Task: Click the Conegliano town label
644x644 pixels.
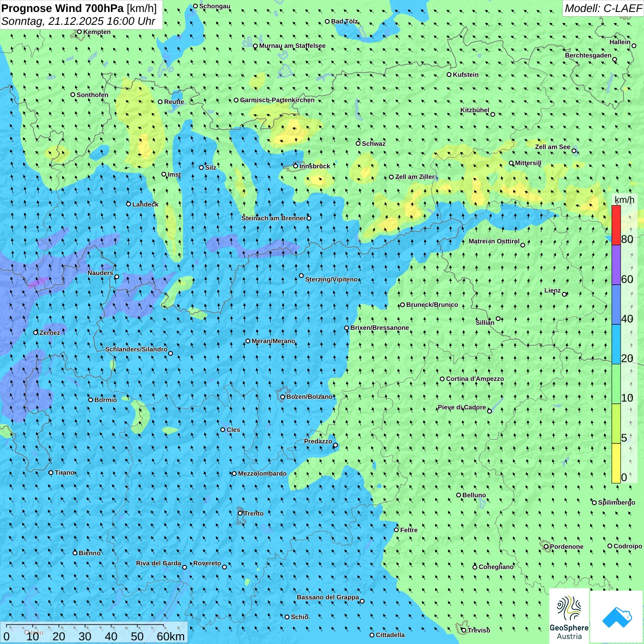Action: [x=496, y=567]
